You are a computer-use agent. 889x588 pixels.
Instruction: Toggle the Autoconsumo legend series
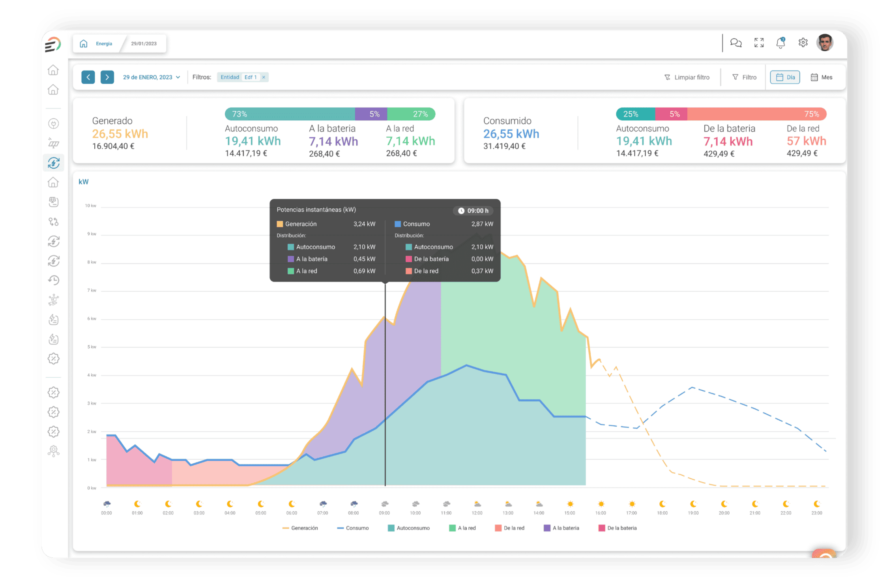coord(408,528)
